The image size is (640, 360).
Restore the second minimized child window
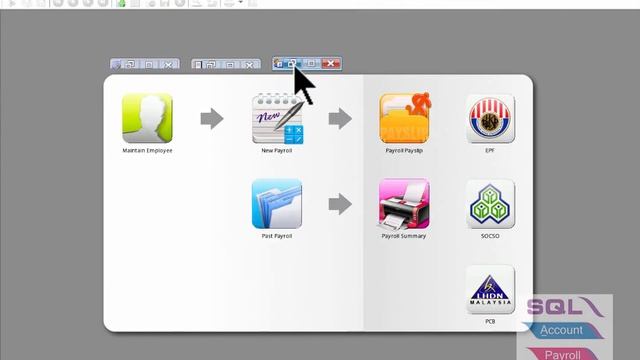pos(211,64)
